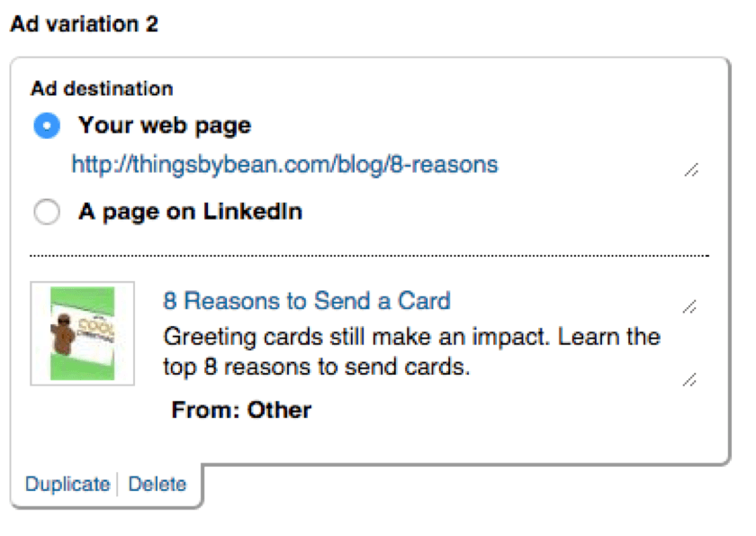Delete this ad variation
756x536 pixels.
click(157, 484)
